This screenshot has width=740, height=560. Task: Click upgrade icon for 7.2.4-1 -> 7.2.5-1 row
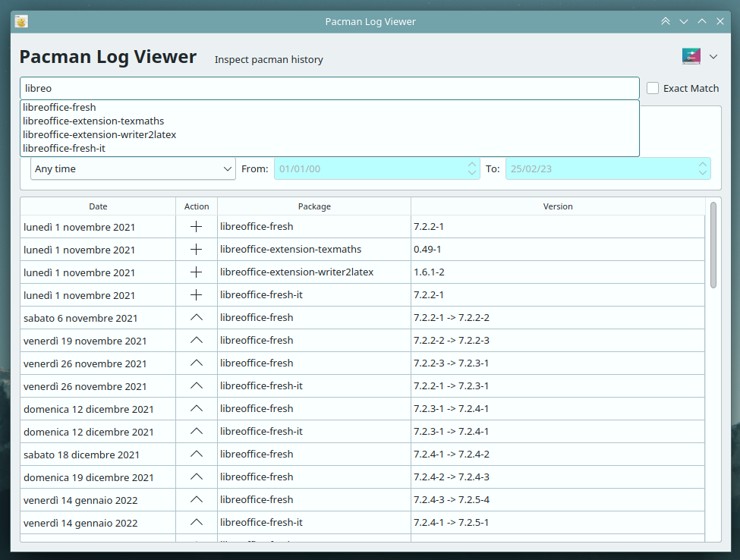(x=197, y=522)
